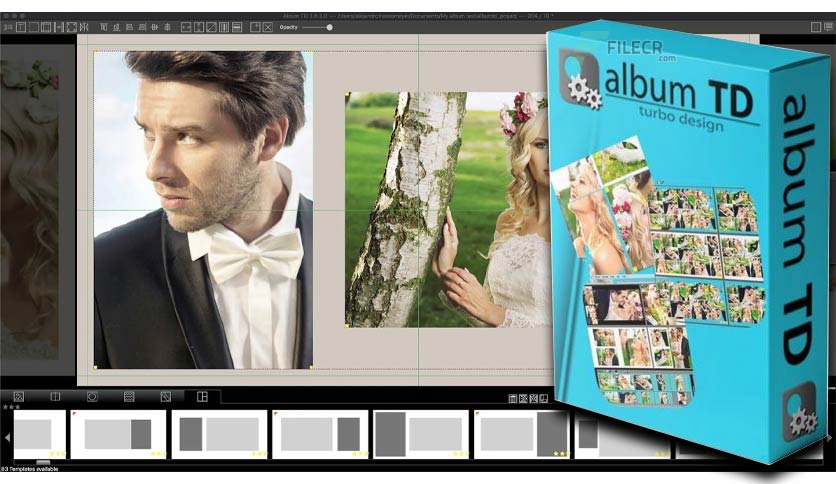Open the second bottom tab with book-spread icon

[x=55, y=397]
